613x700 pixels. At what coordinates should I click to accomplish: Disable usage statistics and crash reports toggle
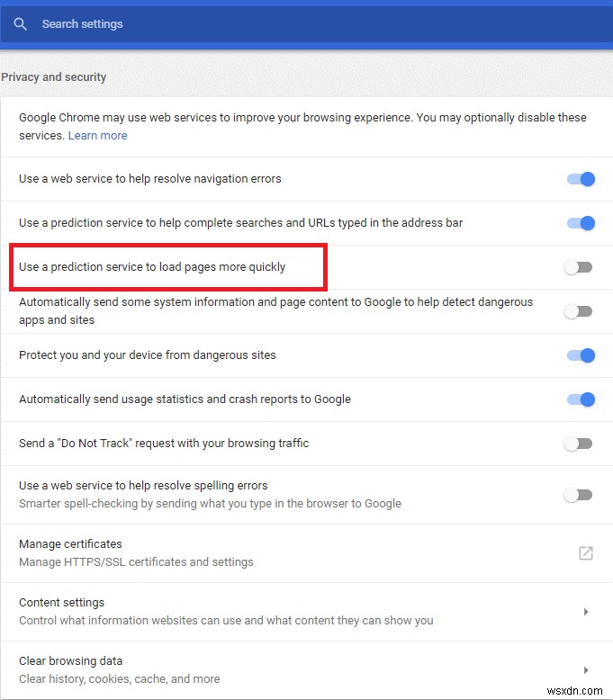point(581,399)
